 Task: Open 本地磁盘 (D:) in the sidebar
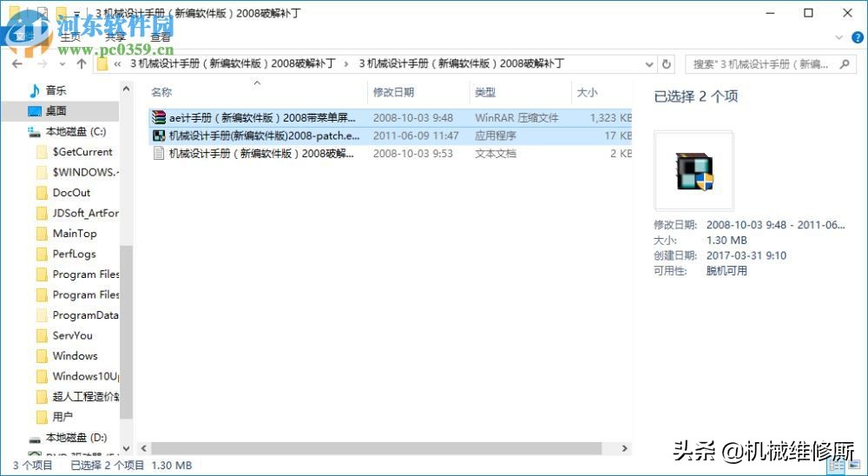coord(76,437)
